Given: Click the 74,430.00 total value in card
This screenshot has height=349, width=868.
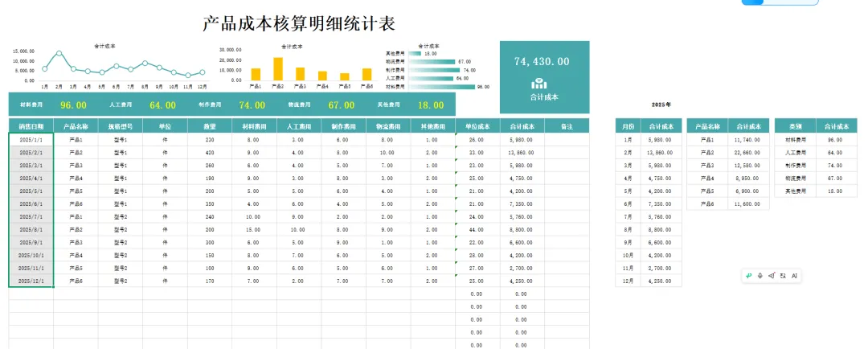Looking at the screenshot, I should pyautogui.click(x=542, y=61).
